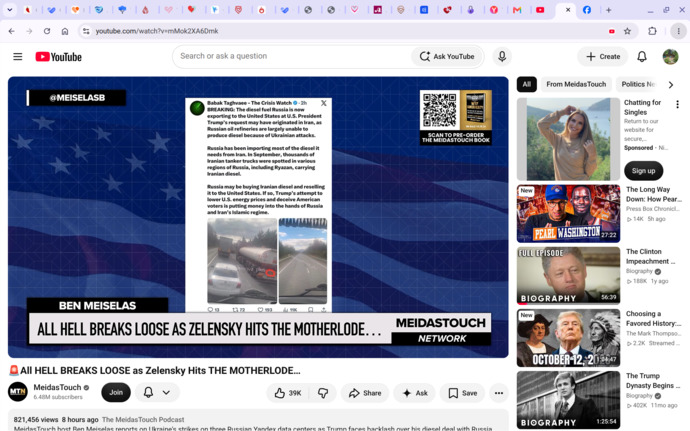690x431 pixels.
Task: Click the address bar URL
Action: [157, 31]
